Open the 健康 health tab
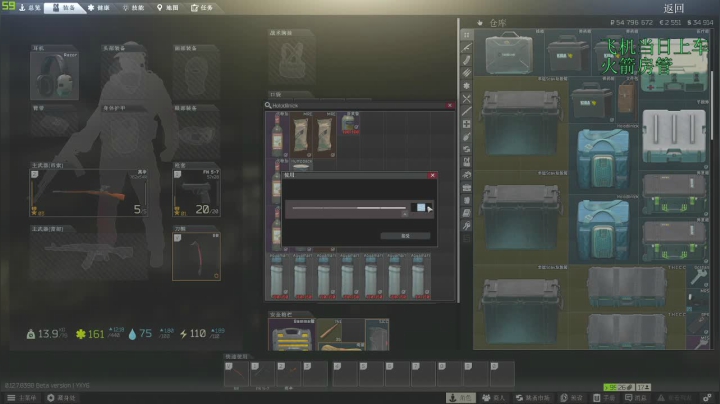 99,7
